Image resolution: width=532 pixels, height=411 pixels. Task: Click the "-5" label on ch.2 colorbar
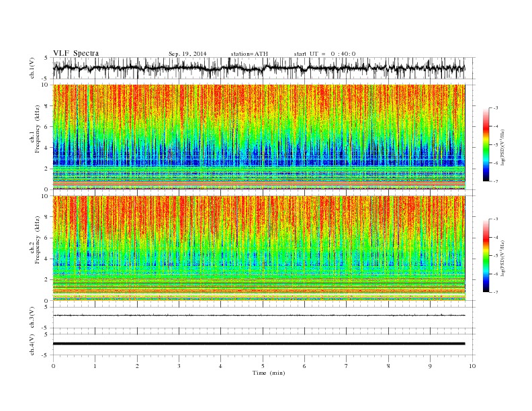click(x=496, y=256)
